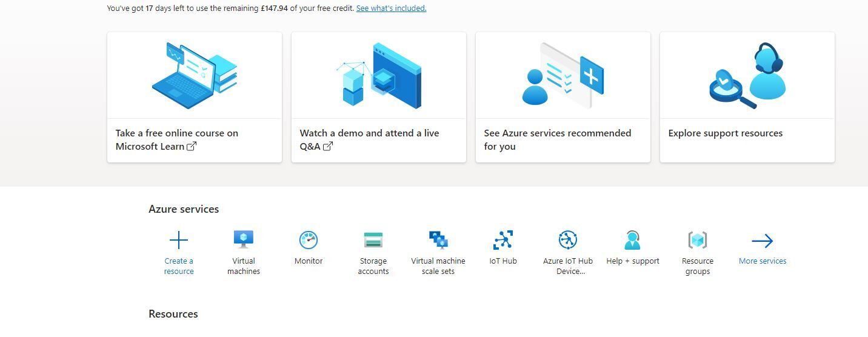This screenshot has height=337, width=868.
Task: Click the Storage accounts label text
Action: pos(373,266)
